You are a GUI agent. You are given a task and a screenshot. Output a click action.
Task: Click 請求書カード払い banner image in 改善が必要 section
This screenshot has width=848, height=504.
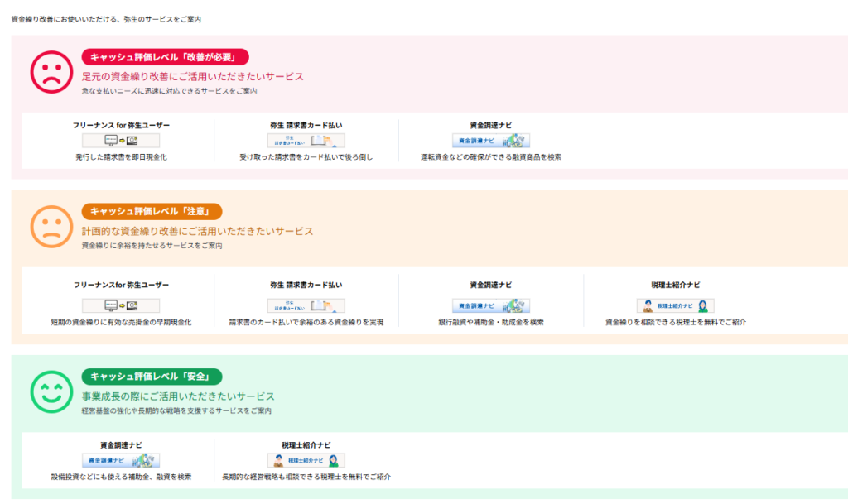[x=306, y=141]
